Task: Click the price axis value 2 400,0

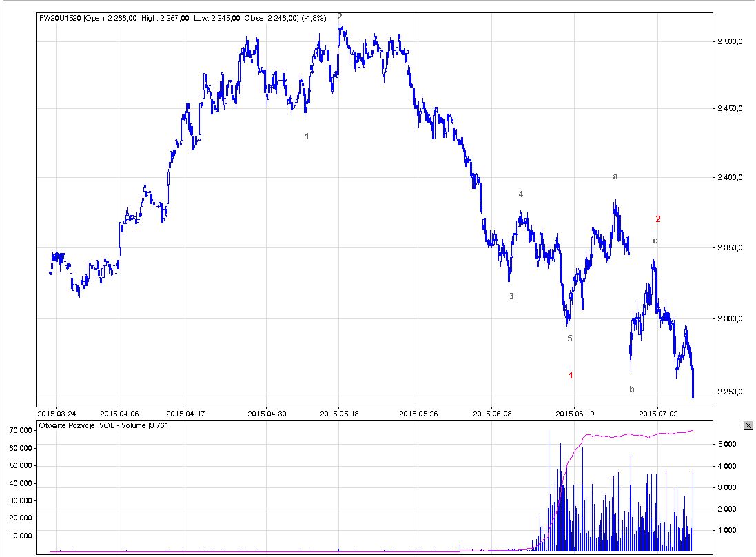Action: tap(730, 177)
